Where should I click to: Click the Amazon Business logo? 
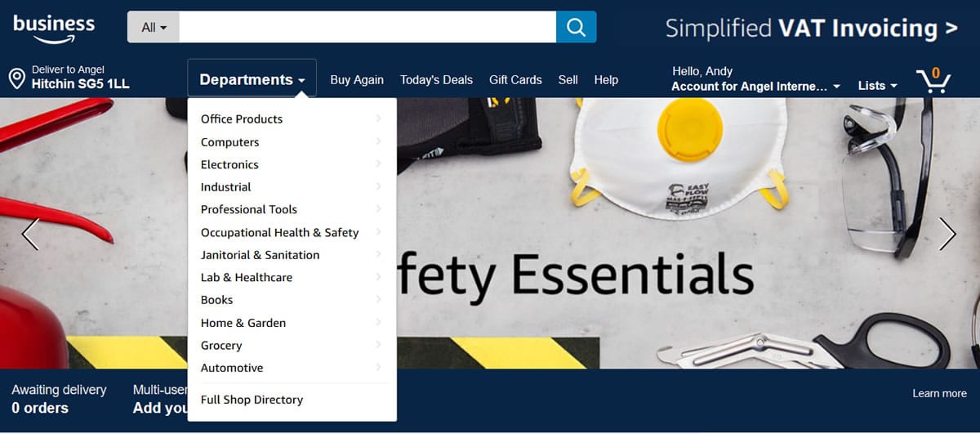tap(54, 29)
